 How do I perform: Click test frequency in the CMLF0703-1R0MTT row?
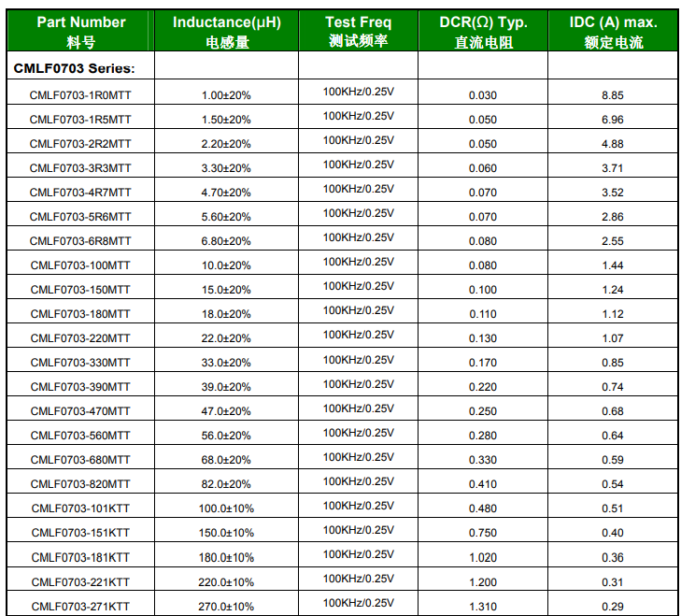pyautogui.click(x=359, y=93)
